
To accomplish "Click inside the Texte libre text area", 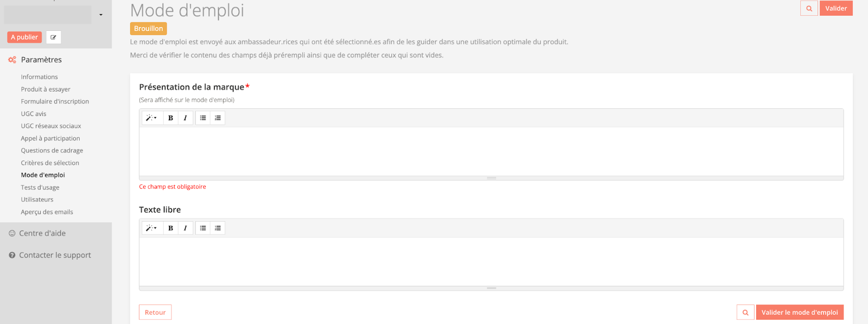I will pos(491,261).
